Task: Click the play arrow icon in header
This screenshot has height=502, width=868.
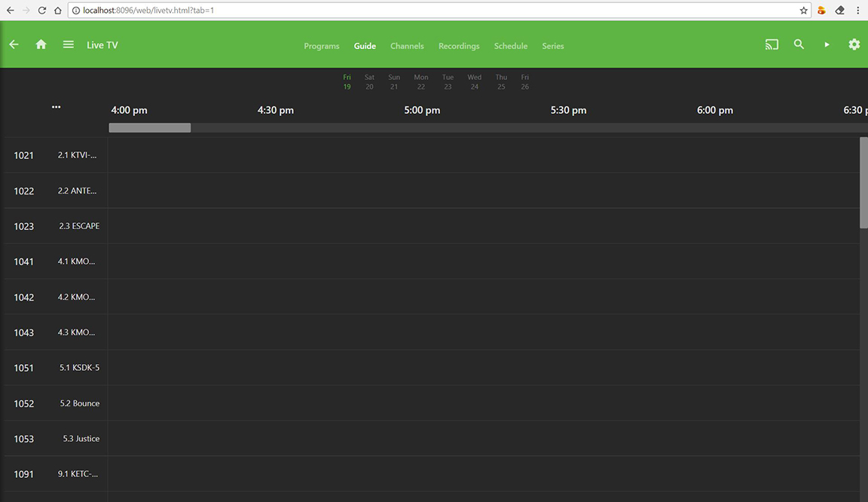Action: click(827, 44)
